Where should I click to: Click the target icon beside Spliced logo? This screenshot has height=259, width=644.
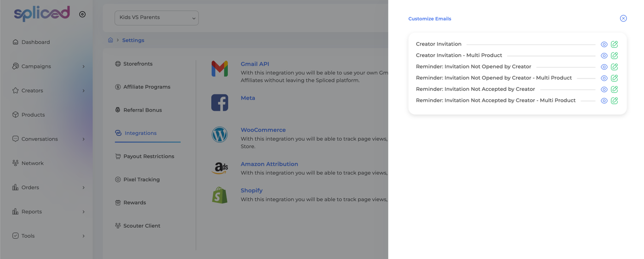pos(82,14)
